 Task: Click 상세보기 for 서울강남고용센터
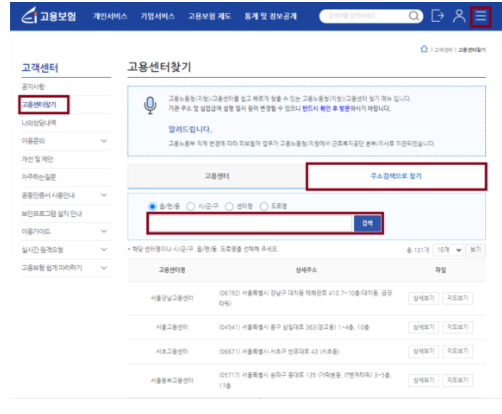[424, 298]
